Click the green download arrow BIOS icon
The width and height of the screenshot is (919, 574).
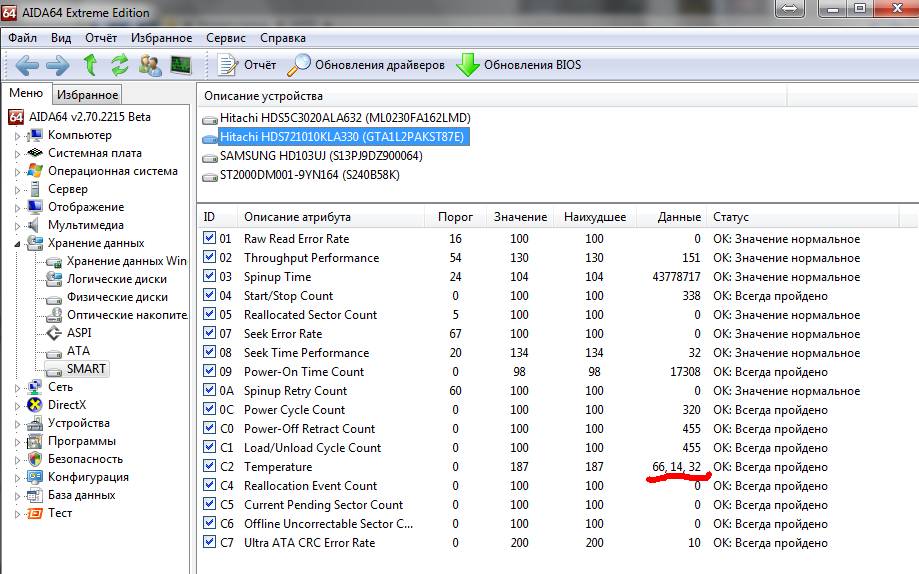[467, 65]
